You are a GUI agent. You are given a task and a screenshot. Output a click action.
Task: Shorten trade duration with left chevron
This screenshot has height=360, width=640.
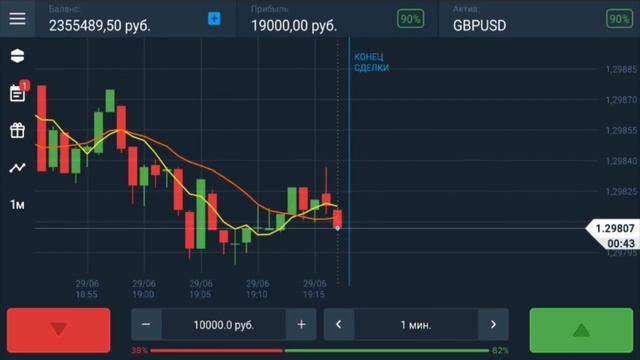pos(339,324)
